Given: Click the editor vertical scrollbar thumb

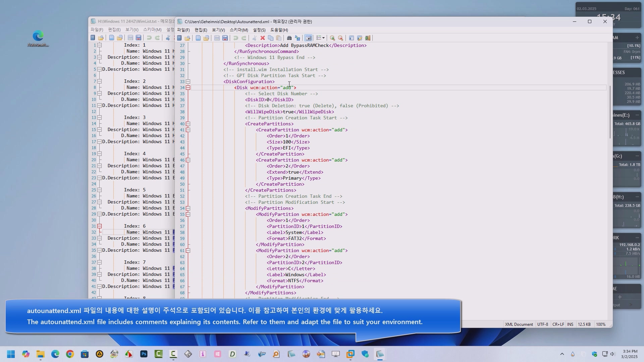Looking at the screenshot, I should (x=610, y=112).
